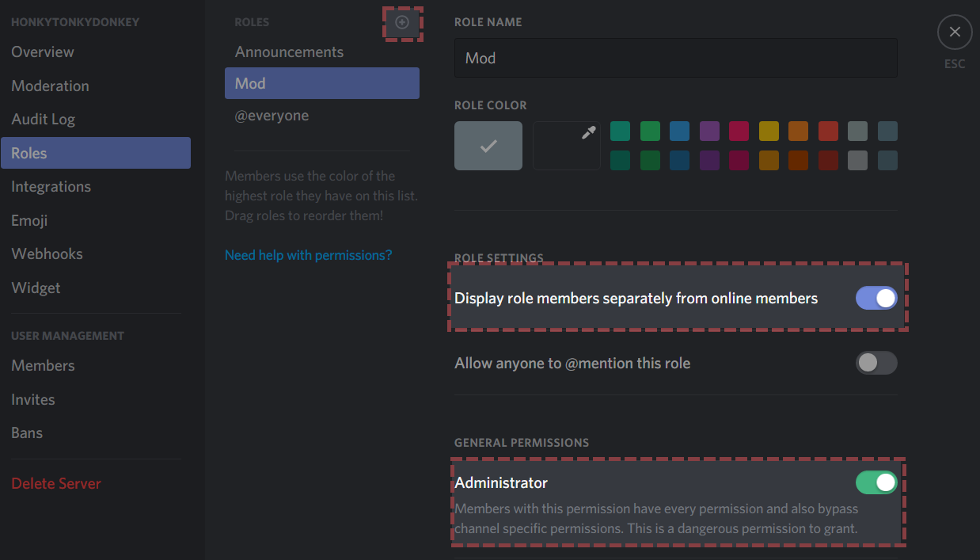Disable the Administrator permission toggle
This screenshot has width=980, height=560.
tap(876, 482)
